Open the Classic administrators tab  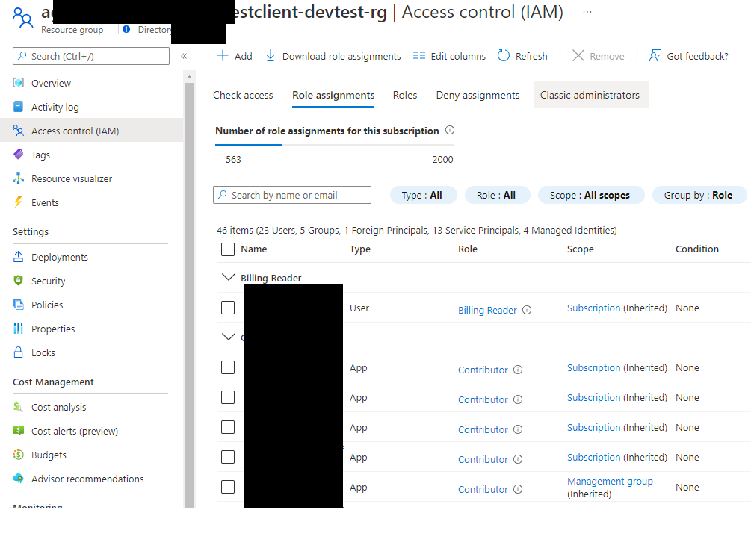click(x=590, y=94)
